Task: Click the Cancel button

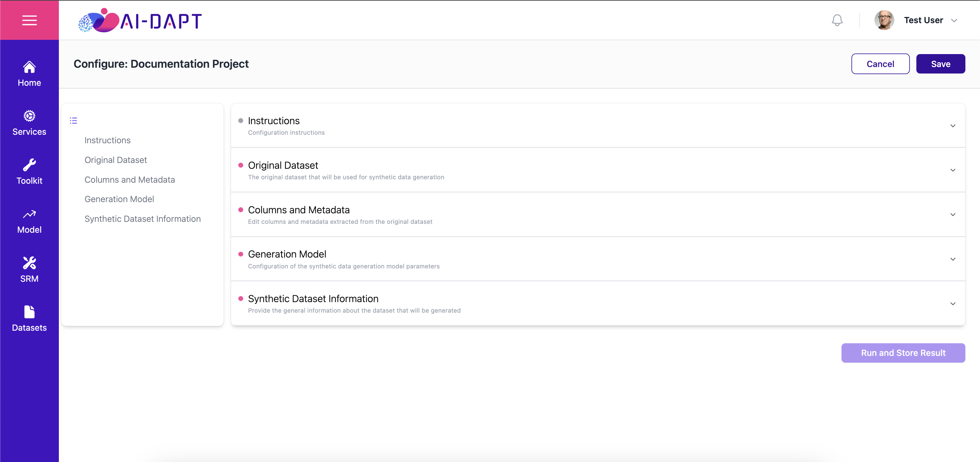Action: pyautogui.click(x=880, y=64)
